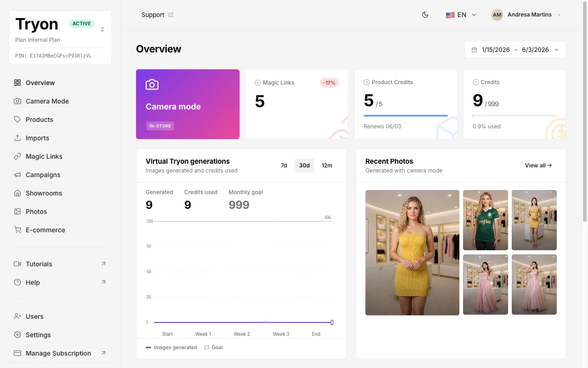Select the 12m chart range tab
588x368 pixels.
tap(327, 166)
